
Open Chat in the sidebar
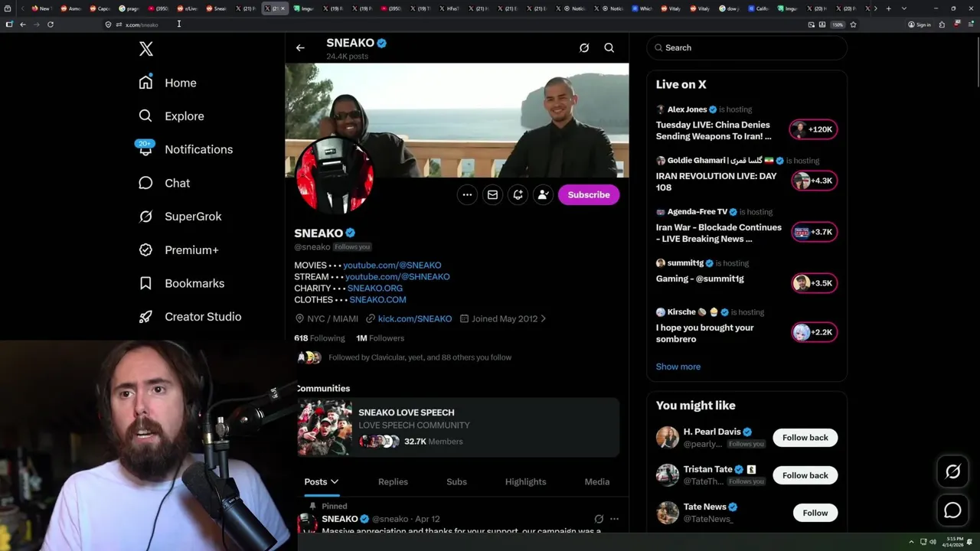coord(164,183)
